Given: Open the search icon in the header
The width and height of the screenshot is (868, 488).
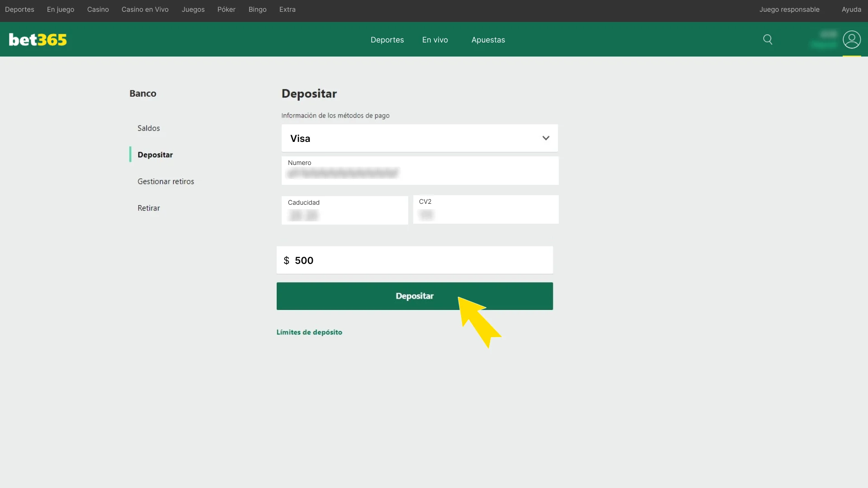Looking at the screenshot, I should (768, 40).
